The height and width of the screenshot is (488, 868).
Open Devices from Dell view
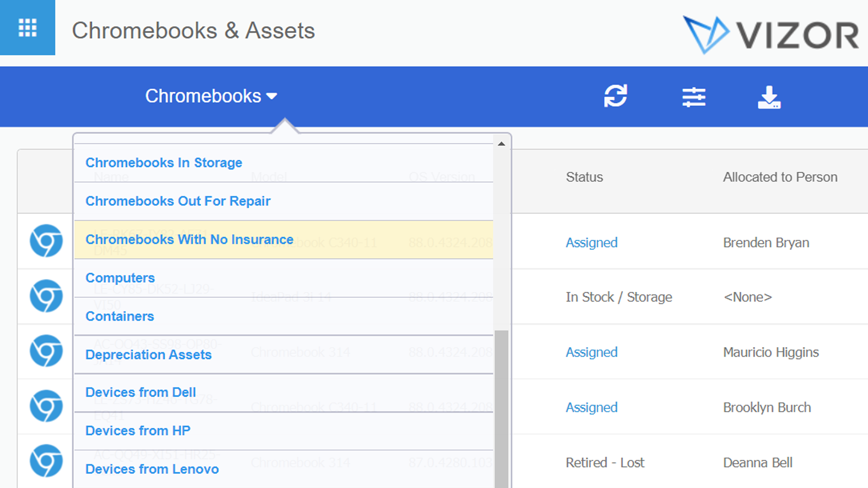coord(283,393)
